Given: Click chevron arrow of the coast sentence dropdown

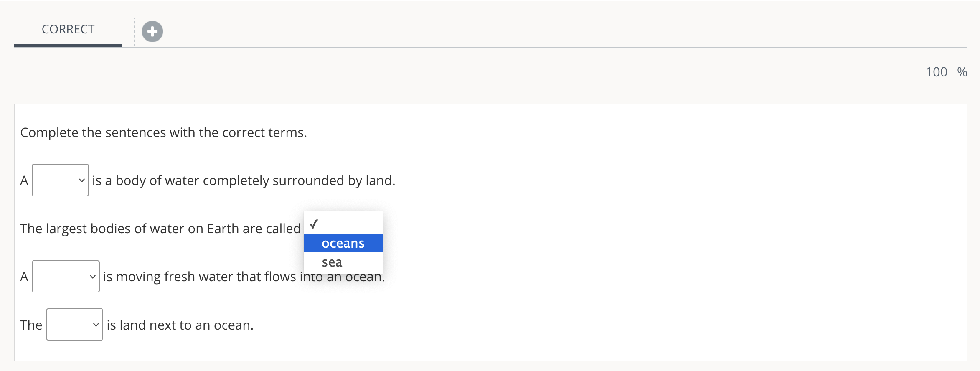Looking at the screenshot, I should coord(96,325).
